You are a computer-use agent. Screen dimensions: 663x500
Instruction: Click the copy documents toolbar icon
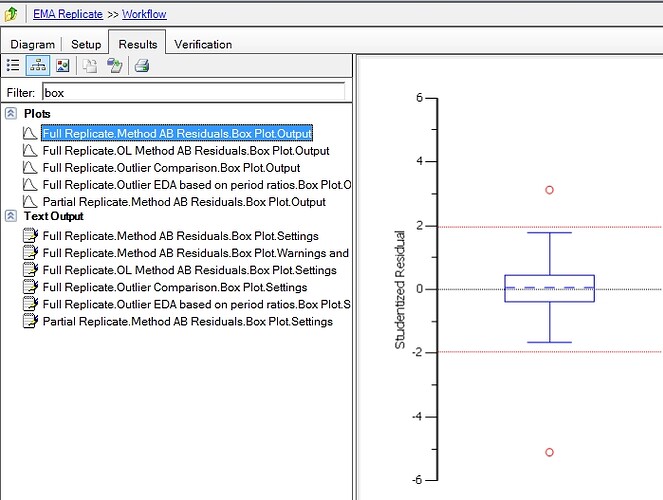(90, 66)
